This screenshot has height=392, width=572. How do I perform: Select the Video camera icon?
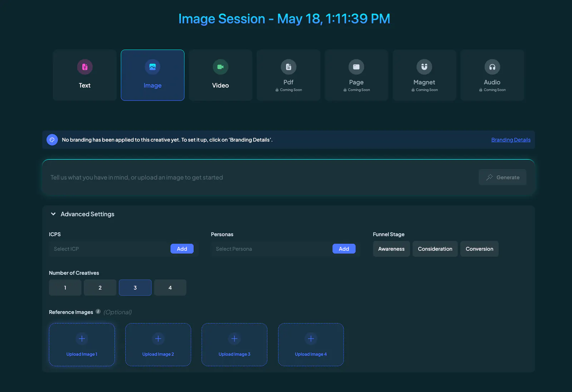tap(221, 67)
